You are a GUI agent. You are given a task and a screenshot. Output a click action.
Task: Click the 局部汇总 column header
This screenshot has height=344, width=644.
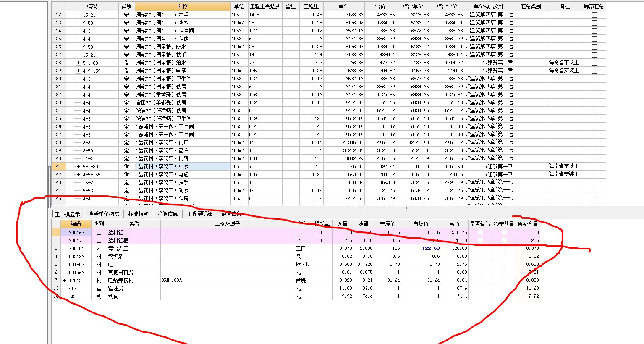pos(594,6)
